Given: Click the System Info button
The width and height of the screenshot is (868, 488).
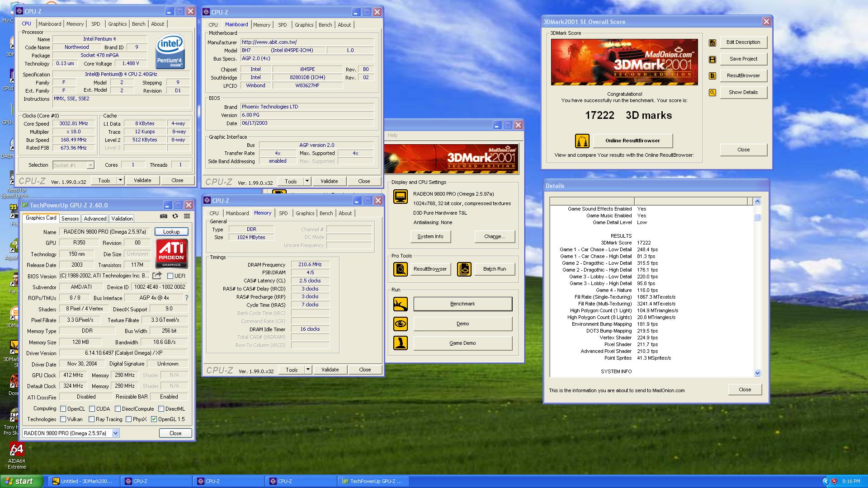Looking at the screenshot, I should pyautogui.click(x=430, y=237).
